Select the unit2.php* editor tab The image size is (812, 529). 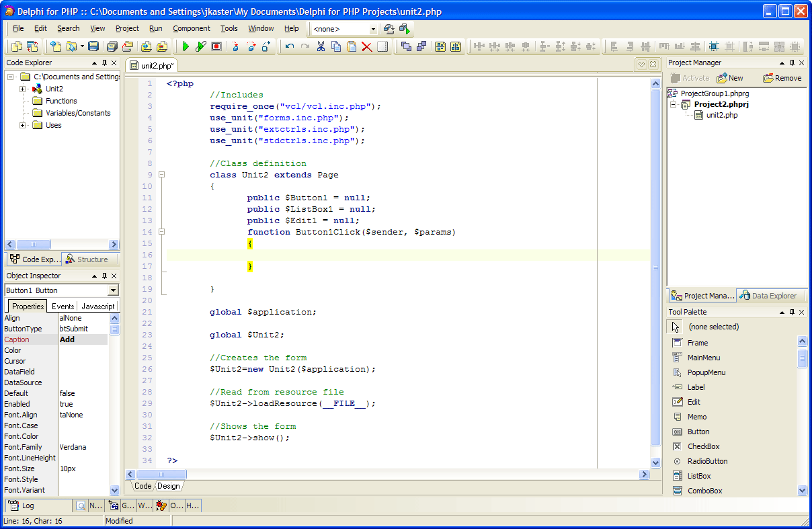point(153,65)
